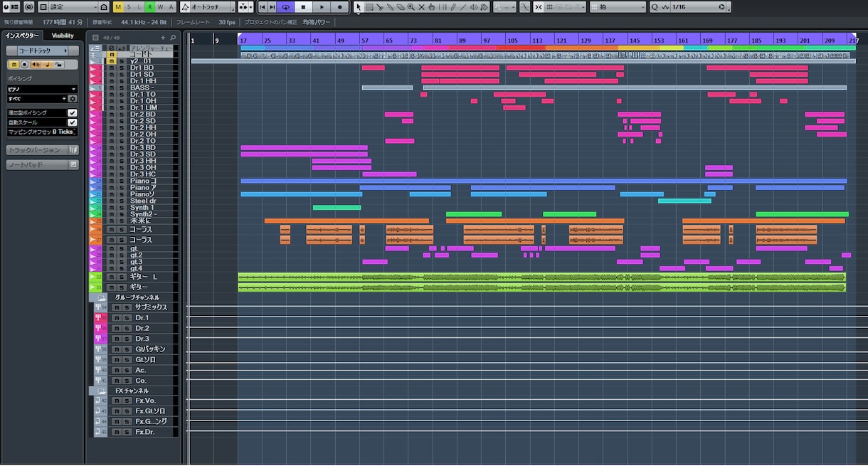
Task: Select the Zoom magnifier tool
Action: tap(411, 6)
